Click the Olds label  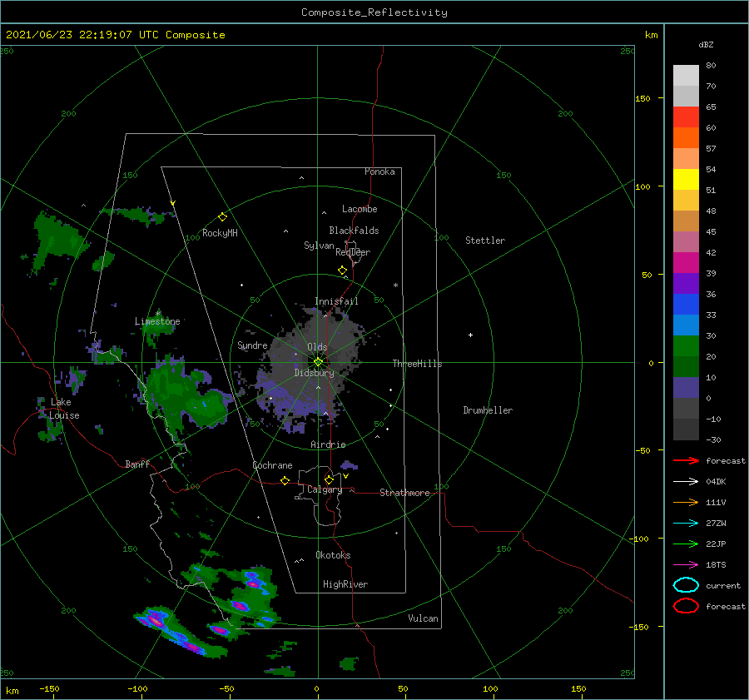pos(317,347)
